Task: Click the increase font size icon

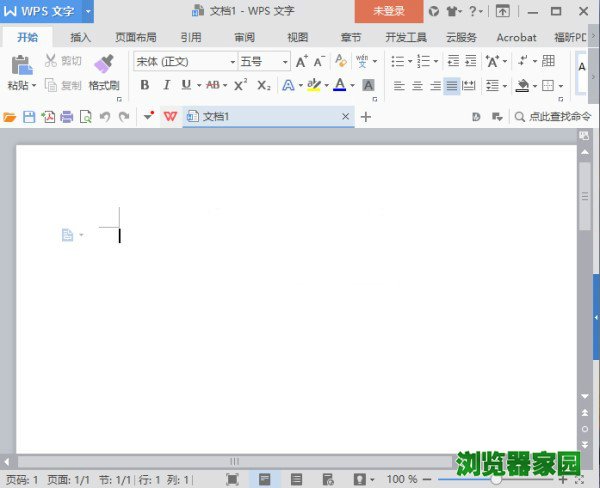Action: tap(301, 62)
